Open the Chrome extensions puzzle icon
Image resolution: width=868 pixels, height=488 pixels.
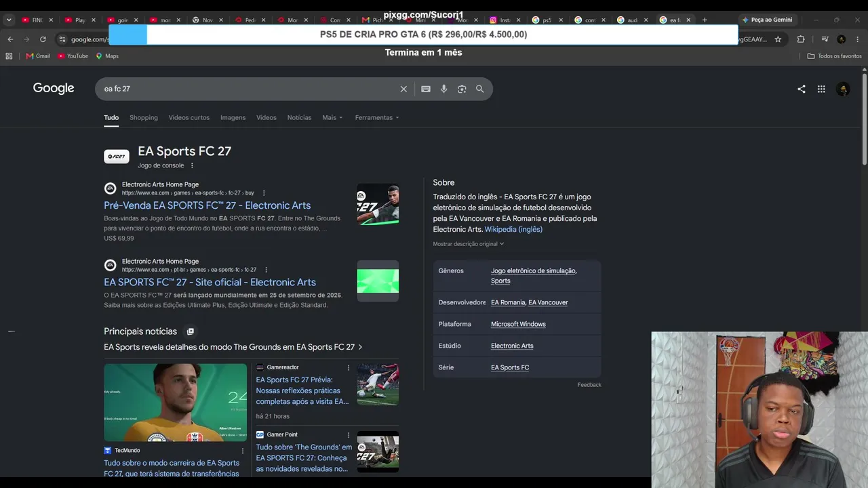click(x=801, y=39)
